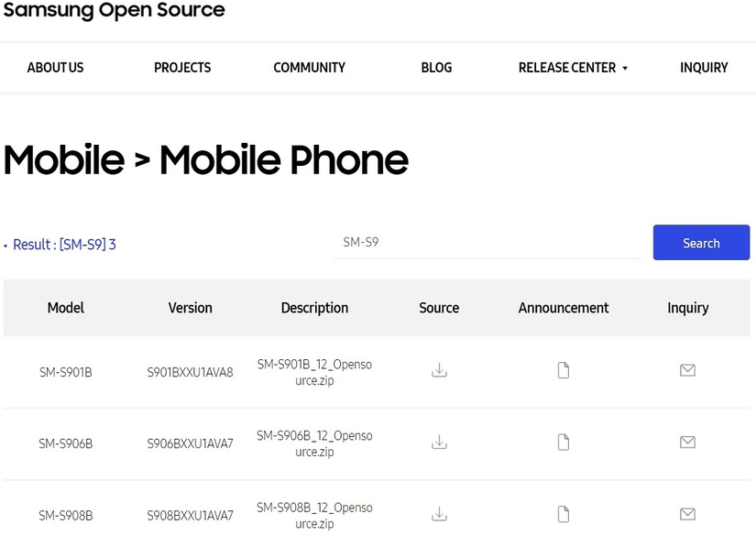Open Inquiry in the navigation bar
The height and width of the screenshot is (547, 756).
704,68
